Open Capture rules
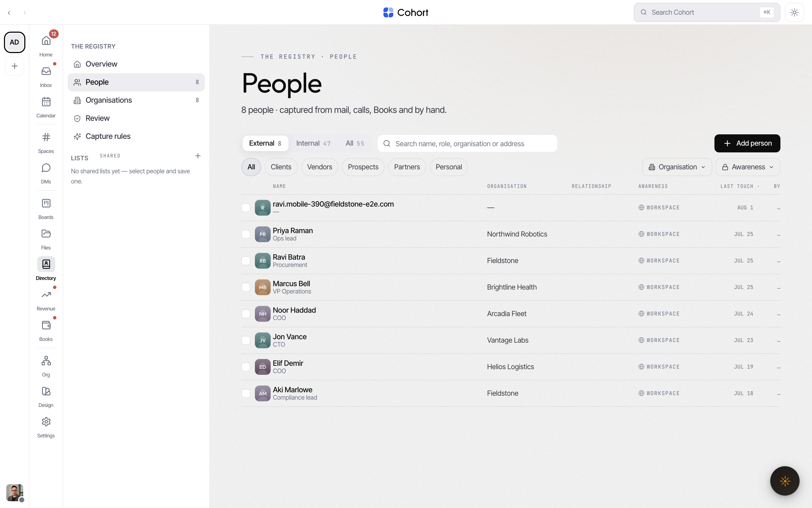 136,136
